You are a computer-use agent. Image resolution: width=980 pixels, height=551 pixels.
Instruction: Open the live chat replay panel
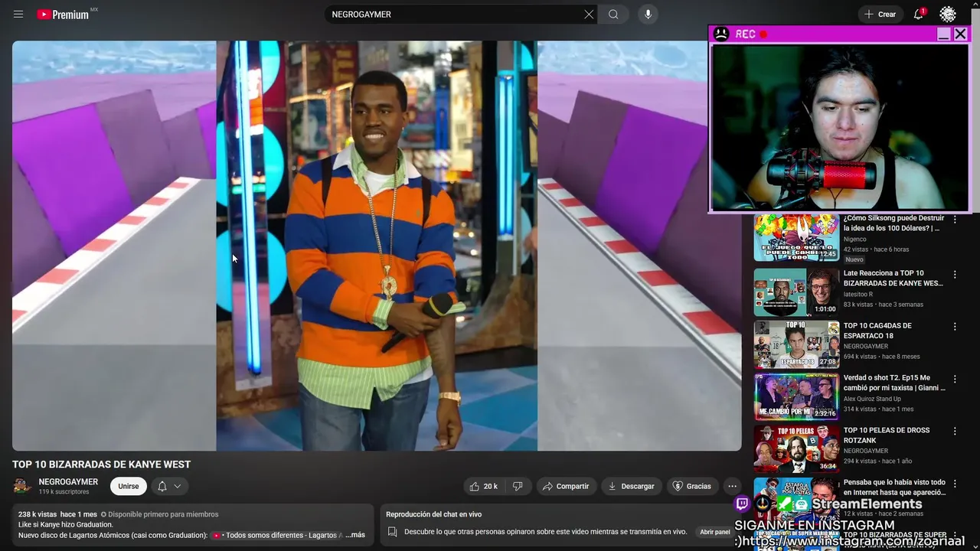(714, 532)
